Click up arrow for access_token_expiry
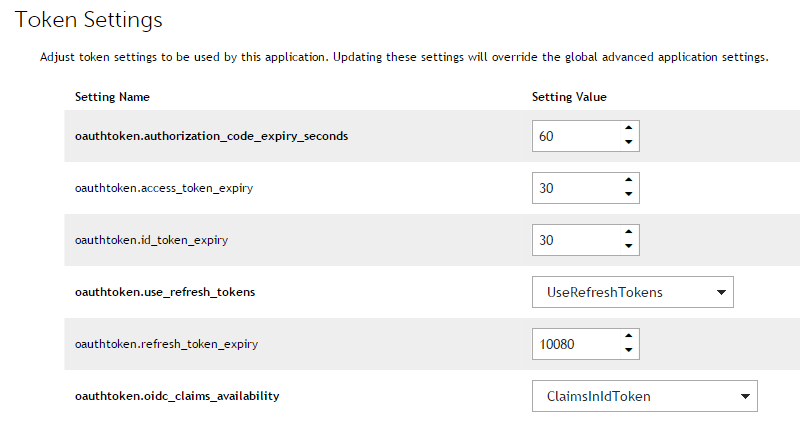This screenshot has height=429, width=800. coord(628,181)
